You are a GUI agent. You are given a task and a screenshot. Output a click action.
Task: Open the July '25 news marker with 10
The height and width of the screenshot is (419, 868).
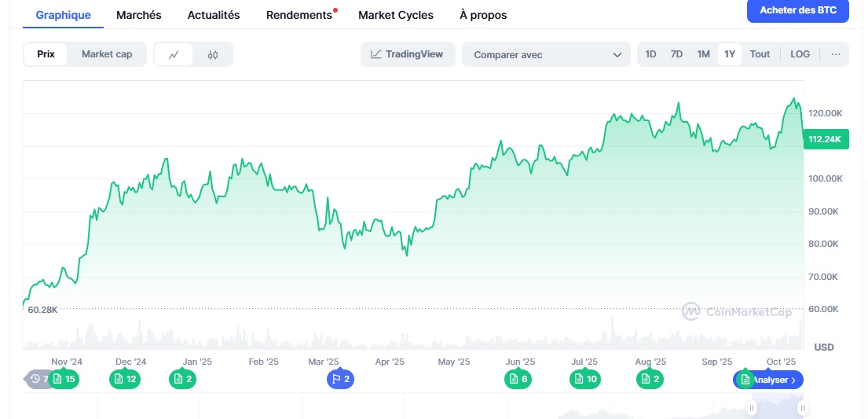click(x=585, y=380)
